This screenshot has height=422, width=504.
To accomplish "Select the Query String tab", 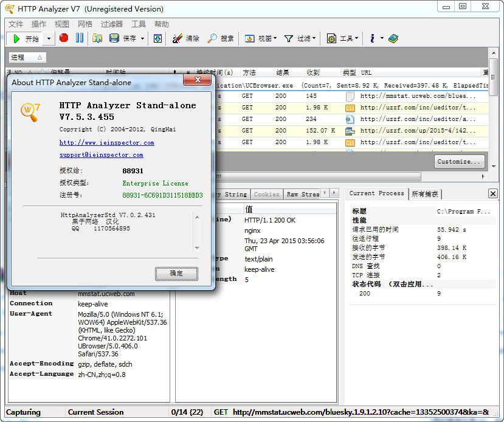I will tap(232, 195).
